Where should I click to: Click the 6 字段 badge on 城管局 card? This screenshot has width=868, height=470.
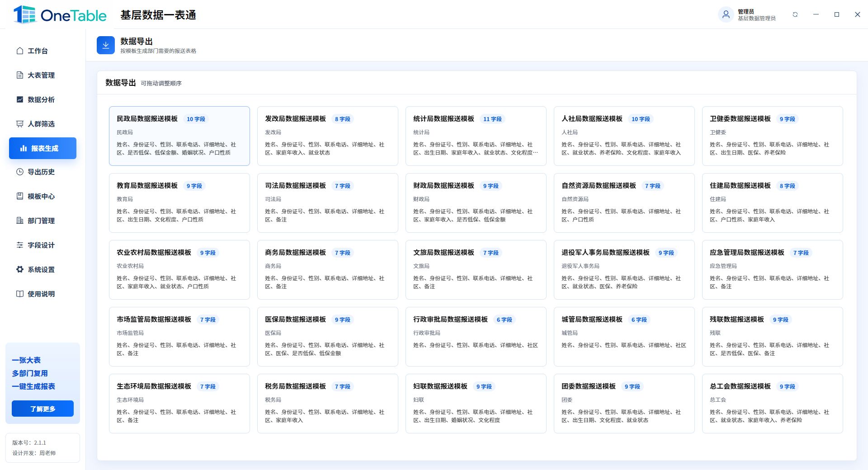pyautogui.click(x=639, y=320)
